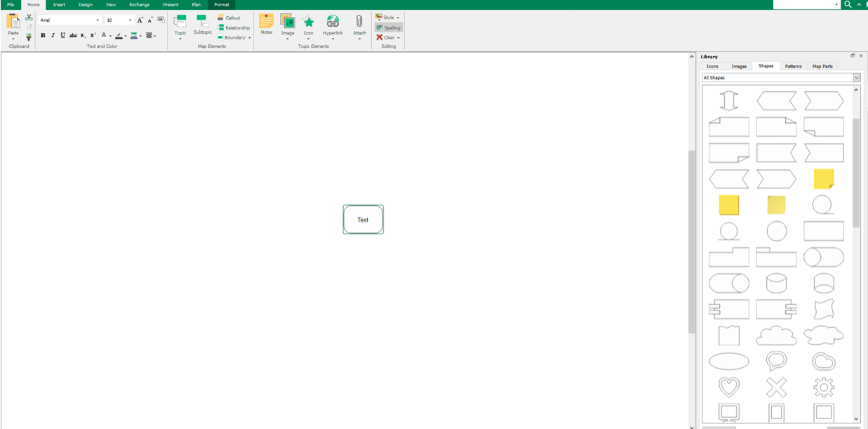Choose the X cross shape
868x429 pixels.
[x=776, y=387]
